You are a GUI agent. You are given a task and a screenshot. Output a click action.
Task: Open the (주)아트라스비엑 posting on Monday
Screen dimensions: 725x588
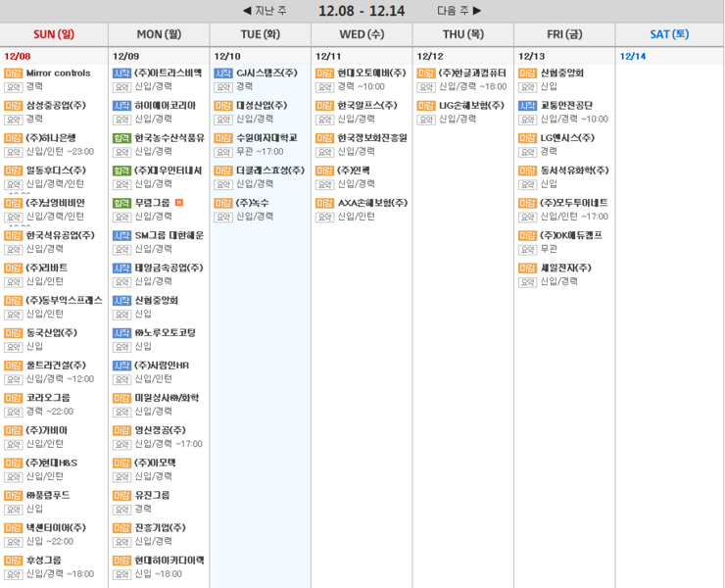tap(169, 73)
